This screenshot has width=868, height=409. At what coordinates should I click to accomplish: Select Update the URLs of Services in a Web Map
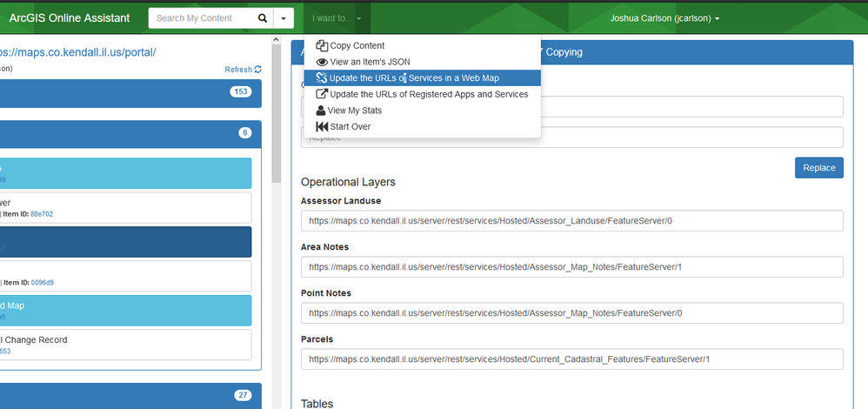[423, 78]
